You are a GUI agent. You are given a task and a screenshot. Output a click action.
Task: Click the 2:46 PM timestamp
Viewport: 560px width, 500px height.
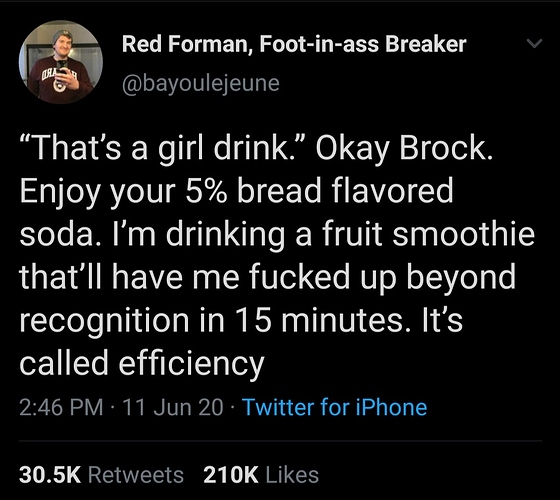click(61, 407)
